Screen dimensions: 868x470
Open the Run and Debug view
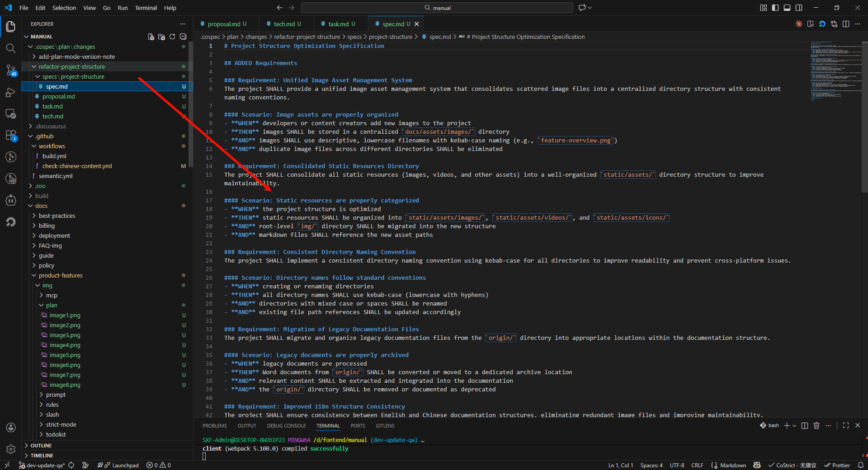point(10,92)
